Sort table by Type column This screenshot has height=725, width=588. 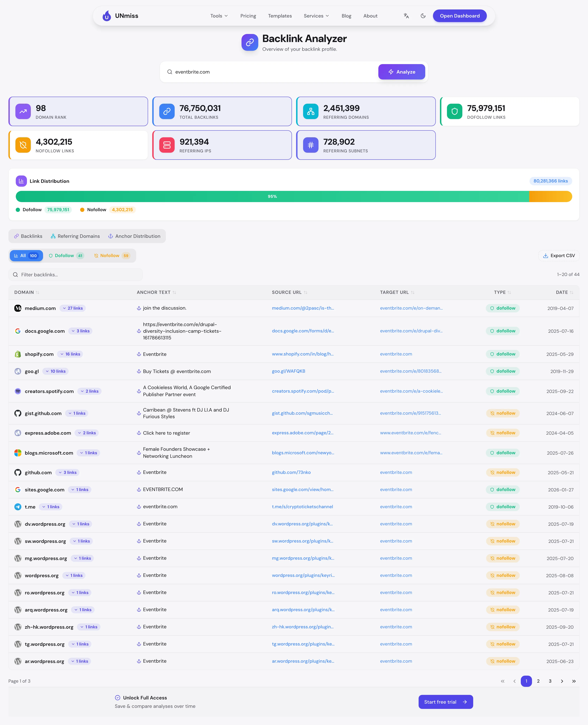pos(502,292)
